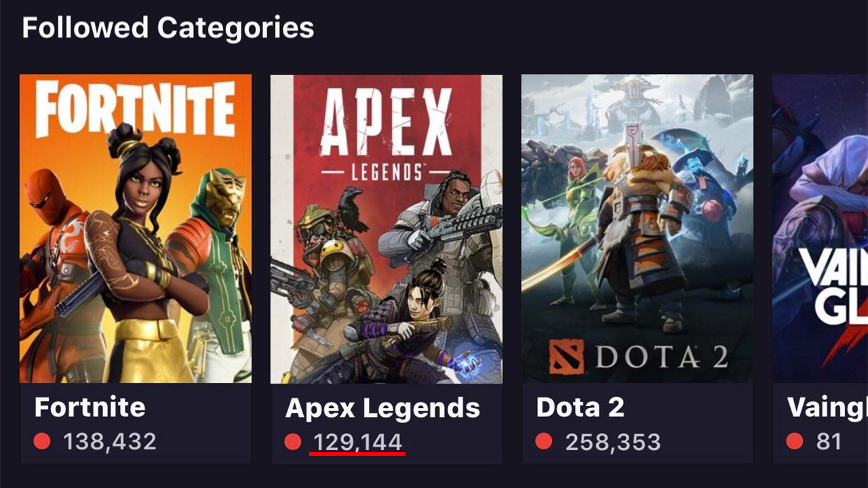
Task: Click the red live indicator under Apex Legends
Action: [x=293, y=441]
